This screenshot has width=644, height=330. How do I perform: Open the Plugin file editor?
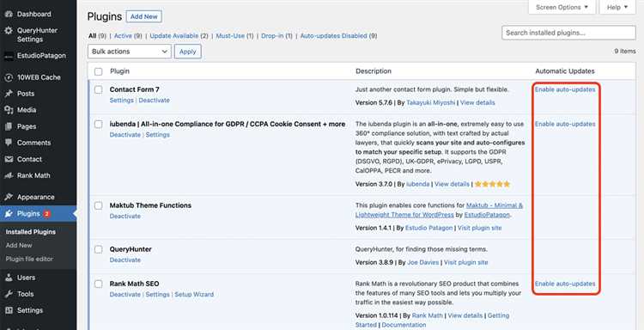tap(29, 259)
